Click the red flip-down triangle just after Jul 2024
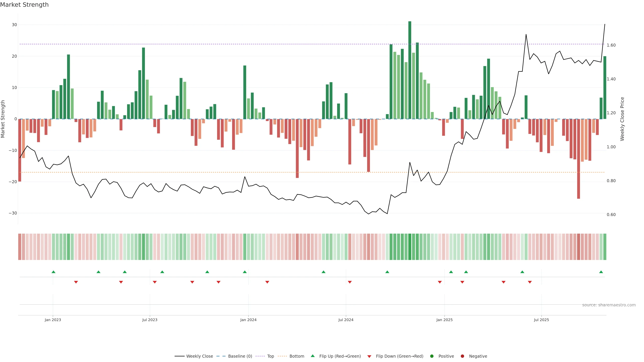The height and width of the screenshot is (362, 644). pos(350,282)
